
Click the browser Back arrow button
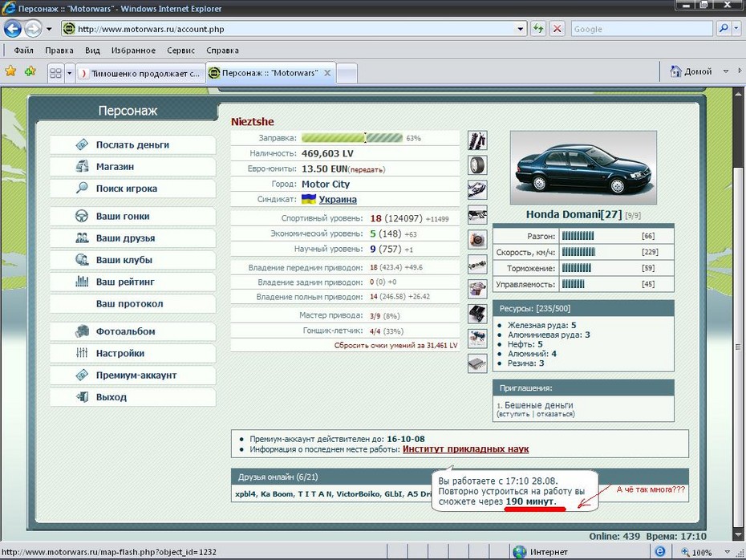pyautogui.click(x=13, y=29)
